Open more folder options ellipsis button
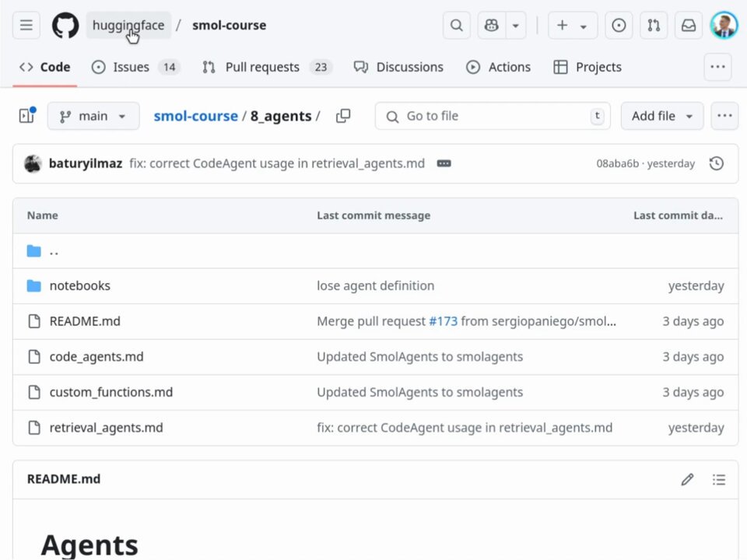The width and height of the screenshot is (747, 560). 724,116
